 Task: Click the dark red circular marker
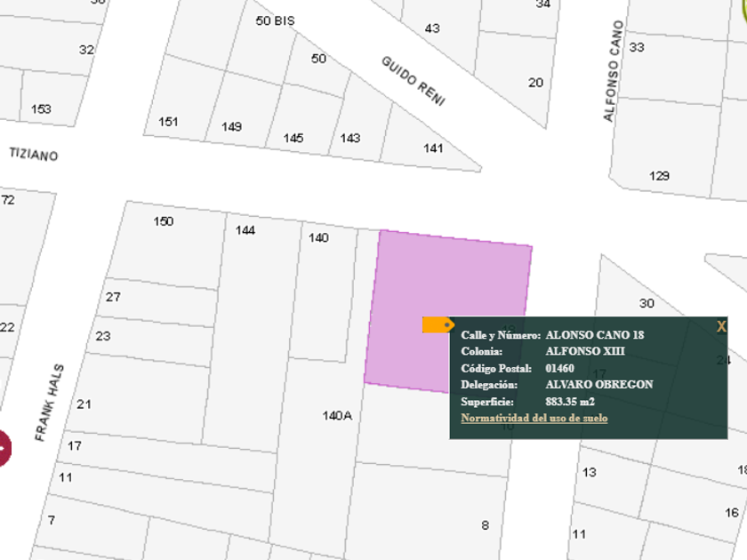point(3,447)
